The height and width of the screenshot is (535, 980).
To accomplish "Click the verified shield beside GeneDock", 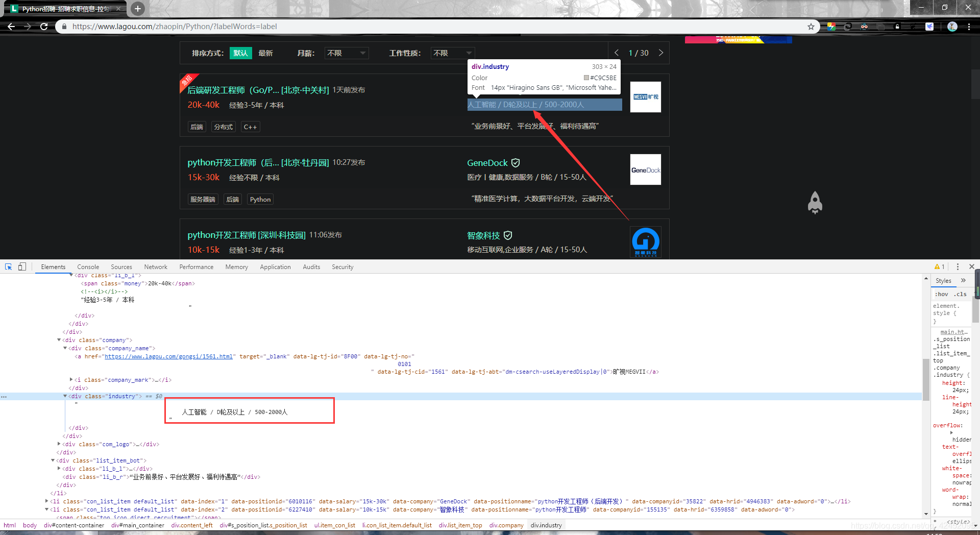I will click(x=516, y=163).
